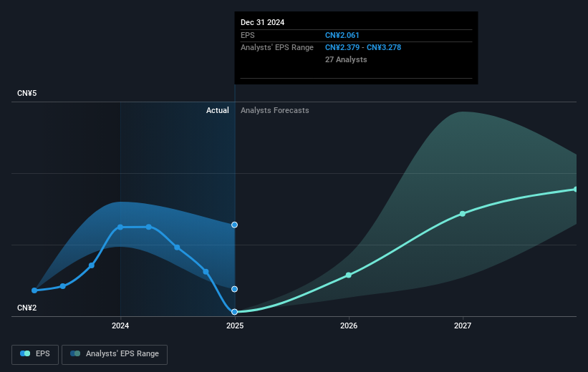Click the forecast EPS point at 2027
Image resolution: width=588 pixels, height=372 pixels.
pyautogui.click(x=463, y=213)
